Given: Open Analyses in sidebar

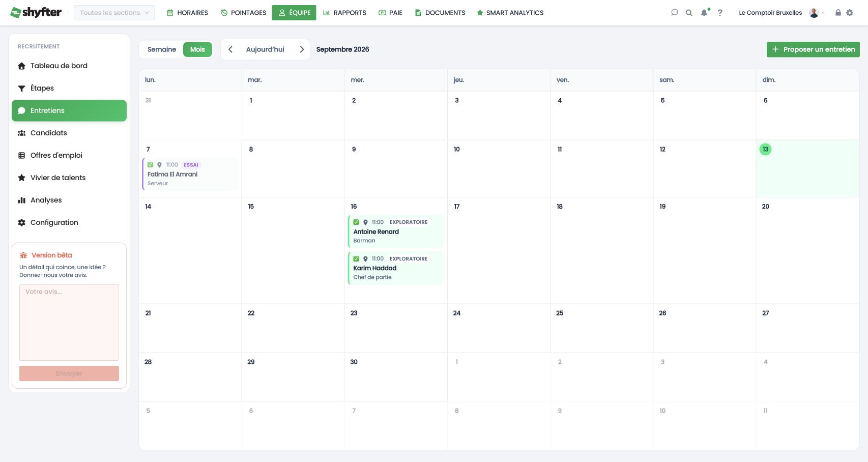Looking at the screenshot, I should tap(69, 200).
